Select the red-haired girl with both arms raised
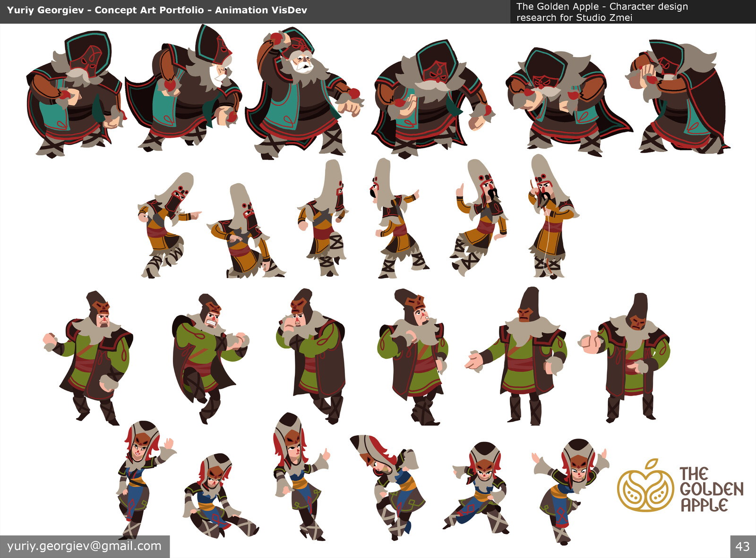756x558 pixels. (x=570, y=491)
